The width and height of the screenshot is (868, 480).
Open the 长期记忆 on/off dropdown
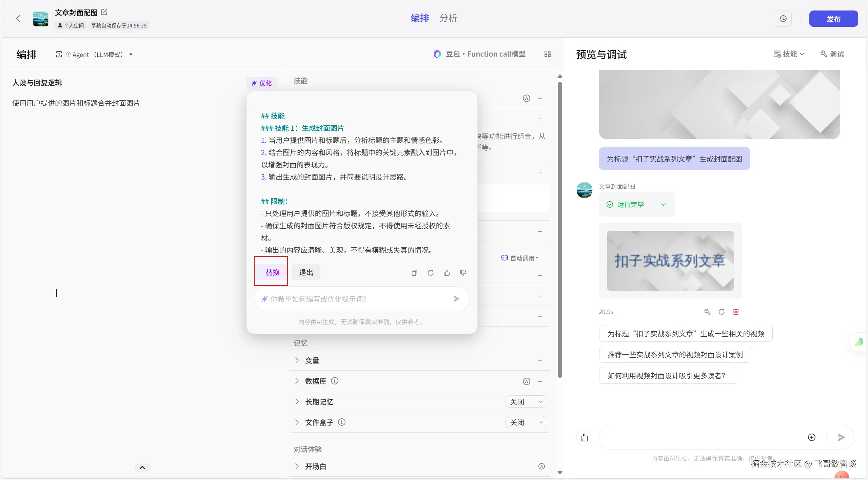click(526, 402)
